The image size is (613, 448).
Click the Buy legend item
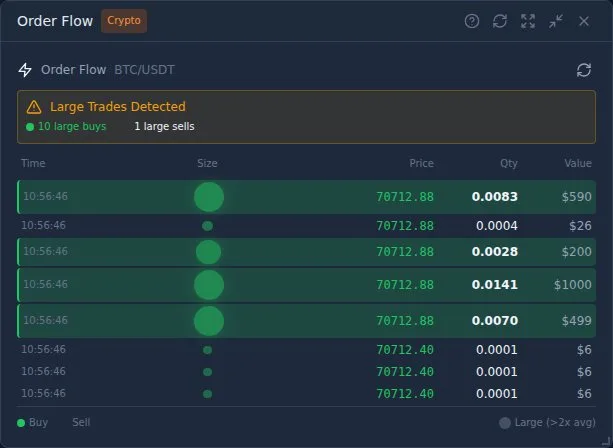pyautogui.click(x=32, y=423)
